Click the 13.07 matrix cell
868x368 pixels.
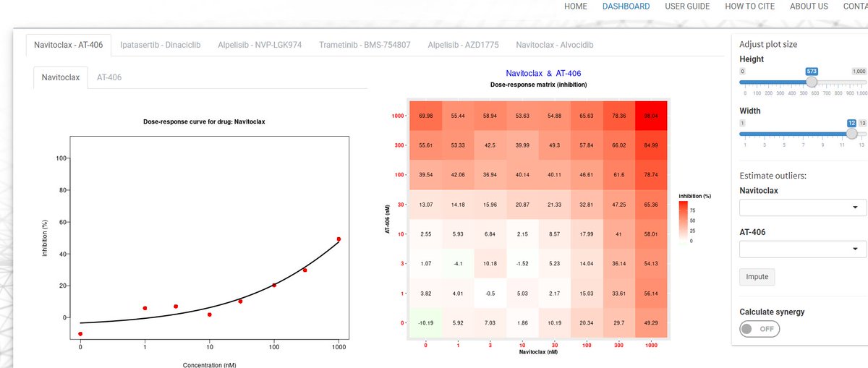click(426, 205)
